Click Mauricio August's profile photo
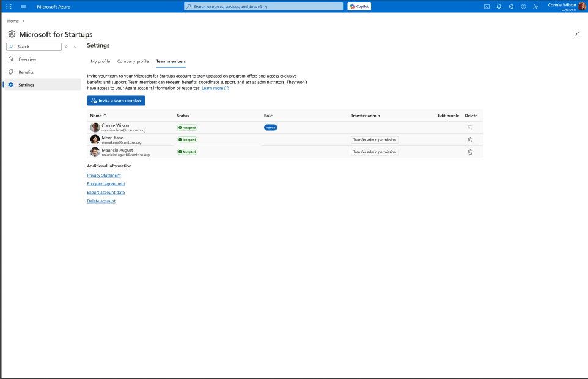Image resolution: width=588 pixels, height=379 pixels. pyautogui.click(x=95, y=152)
